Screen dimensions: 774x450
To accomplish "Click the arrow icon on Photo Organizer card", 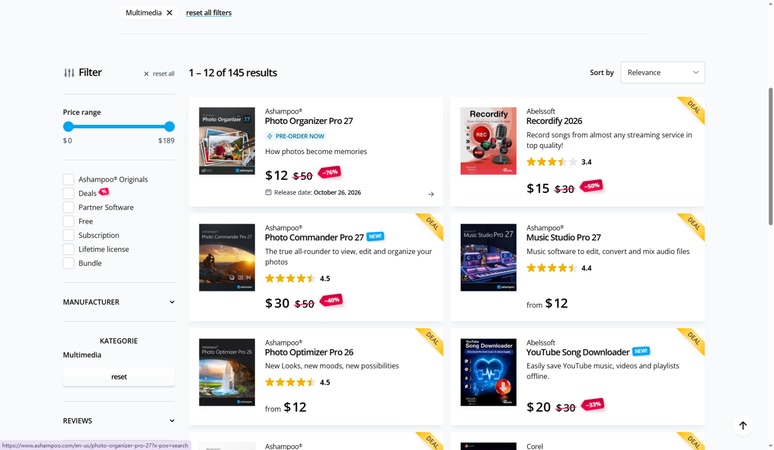I will 431,194.
